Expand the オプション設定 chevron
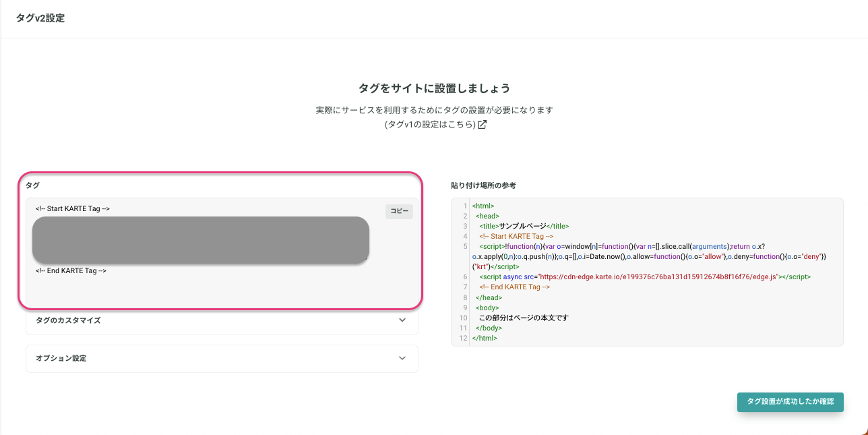This screenshot has width=868, height=435. pos(402,358)
